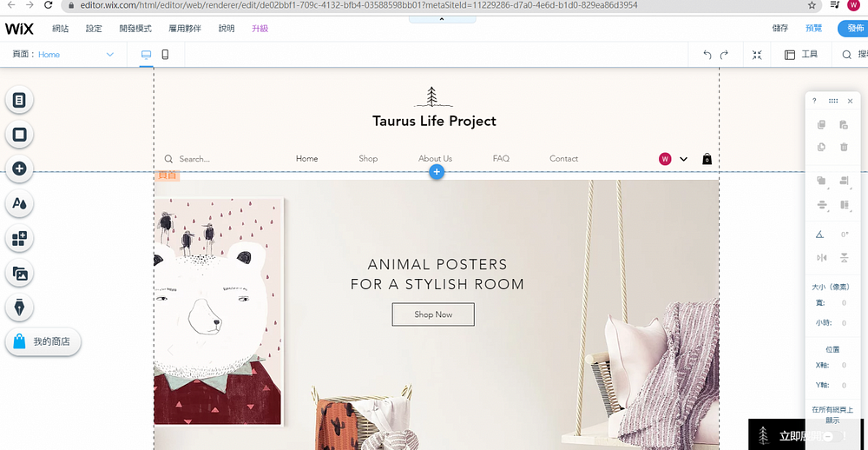Open the Media images sidebar icon

point(19,273)
